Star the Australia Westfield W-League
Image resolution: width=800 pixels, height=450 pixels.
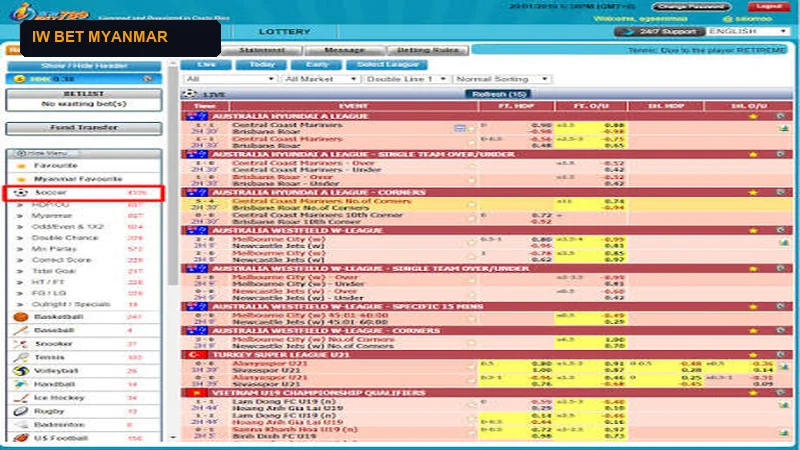click(x=753, y=230)
